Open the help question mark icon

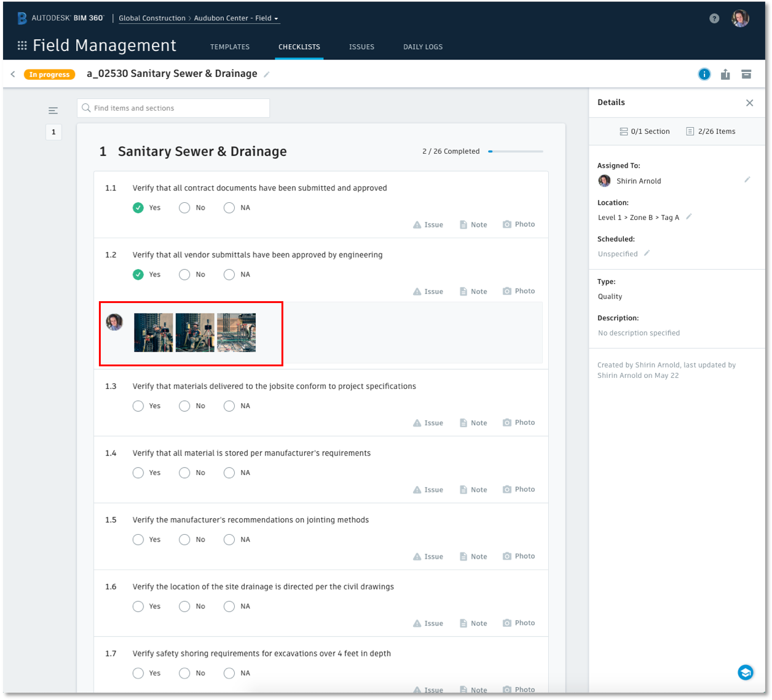[714, 18]
